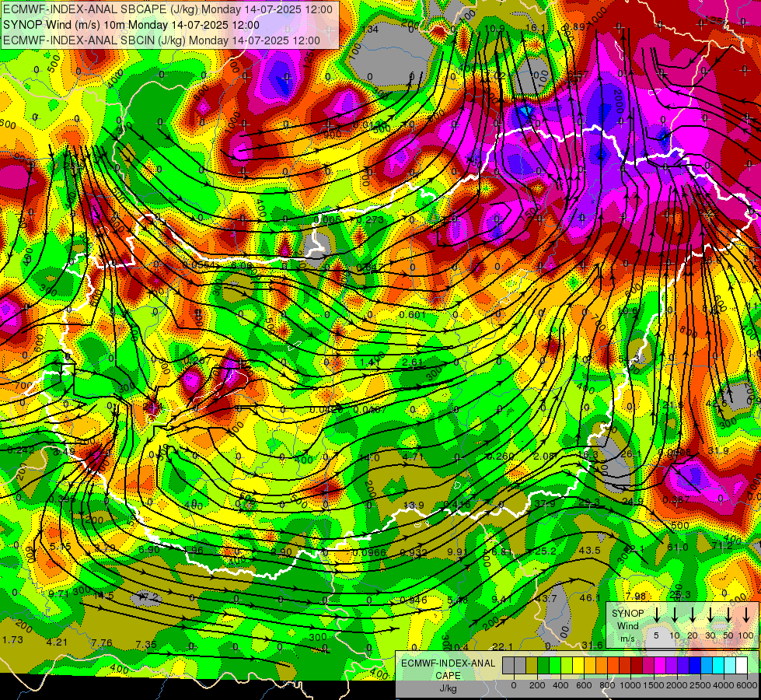Click the 1.41 value on the map
The height and width of the screenshot is (700, 761).
pos(369,362)
